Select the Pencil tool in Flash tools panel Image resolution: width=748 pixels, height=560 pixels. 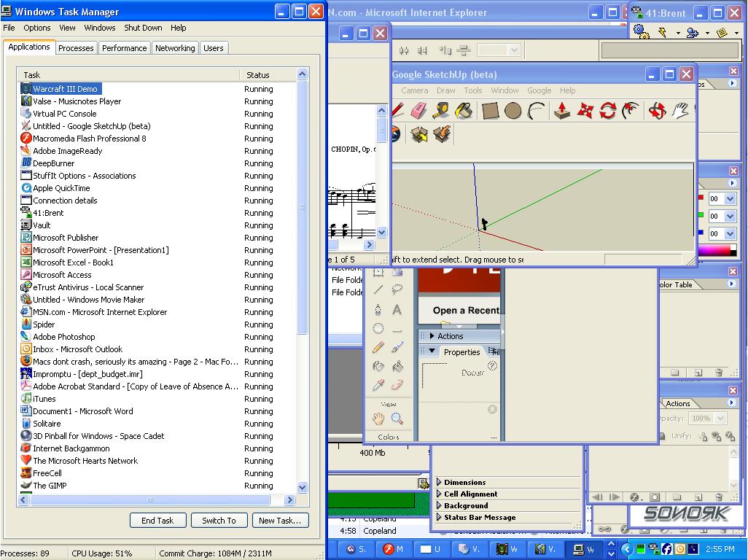(378, 347)
